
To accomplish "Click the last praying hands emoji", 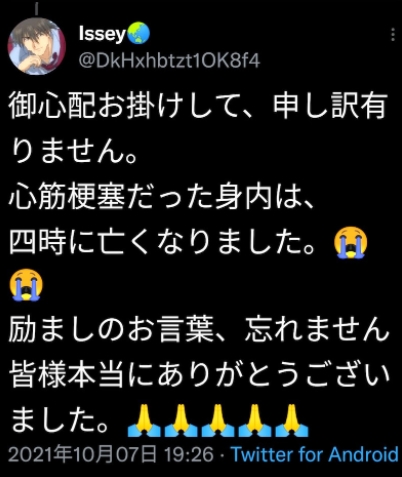I will point(292,420).
